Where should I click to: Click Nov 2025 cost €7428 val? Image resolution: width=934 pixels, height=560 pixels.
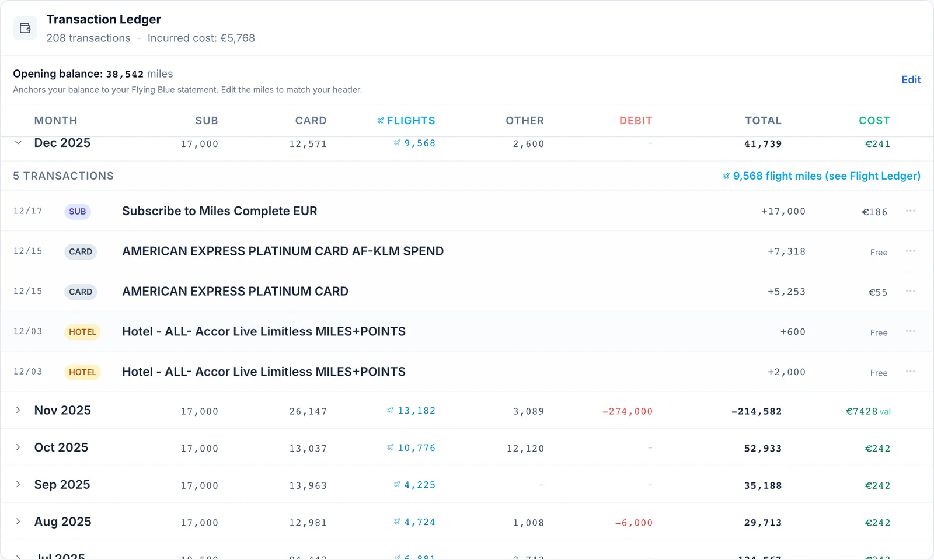click(868, 411)
